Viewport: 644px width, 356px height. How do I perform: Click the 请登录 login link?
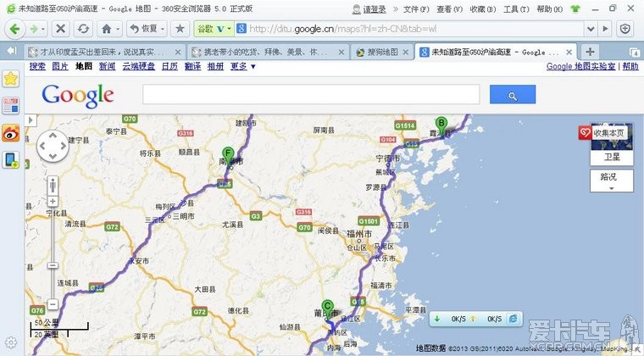(x=375, y=9)
